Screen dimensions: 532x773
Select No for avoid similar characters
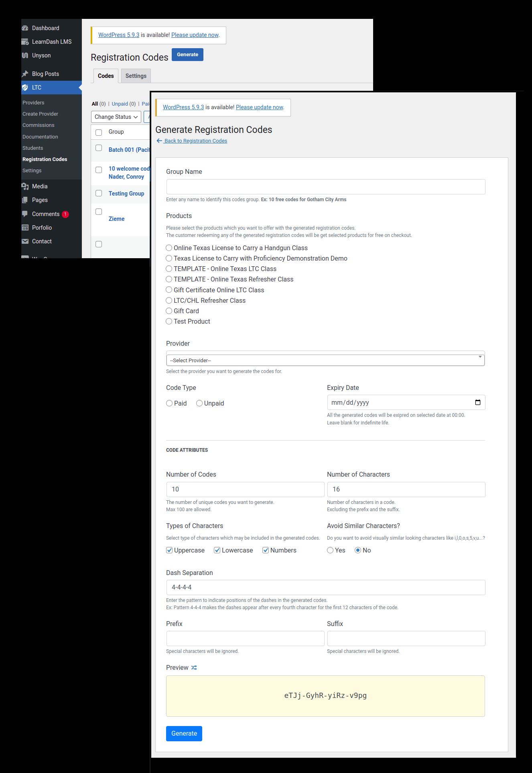click(358, 550)
